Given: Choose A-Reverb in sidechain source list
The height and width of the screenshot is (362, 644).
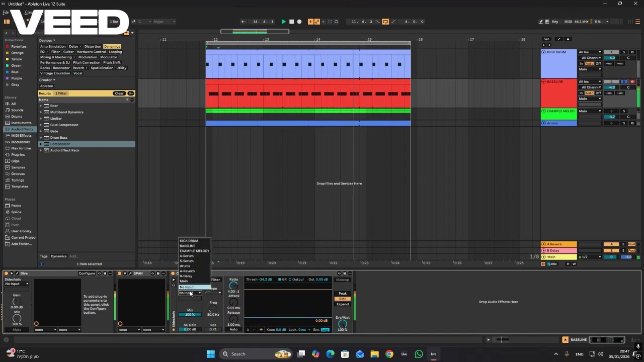Looking at the screenshot, I should (x=195, y=271).
